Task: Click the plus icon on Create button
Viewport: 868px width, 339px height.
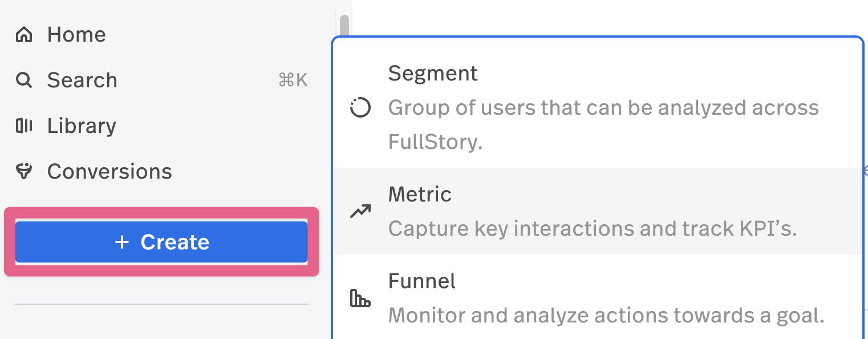Action: (x=122, y=243)
